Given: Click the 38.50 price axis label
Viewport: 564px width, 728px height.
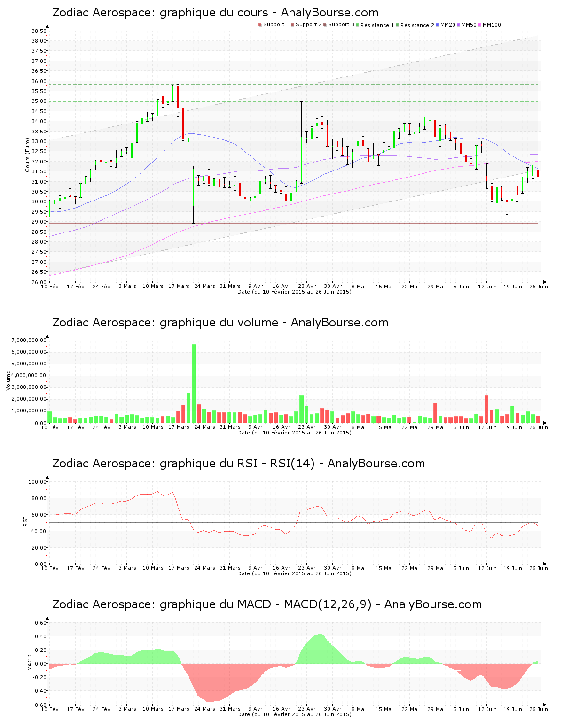Looking at the screenshot, I should point(39,31).
